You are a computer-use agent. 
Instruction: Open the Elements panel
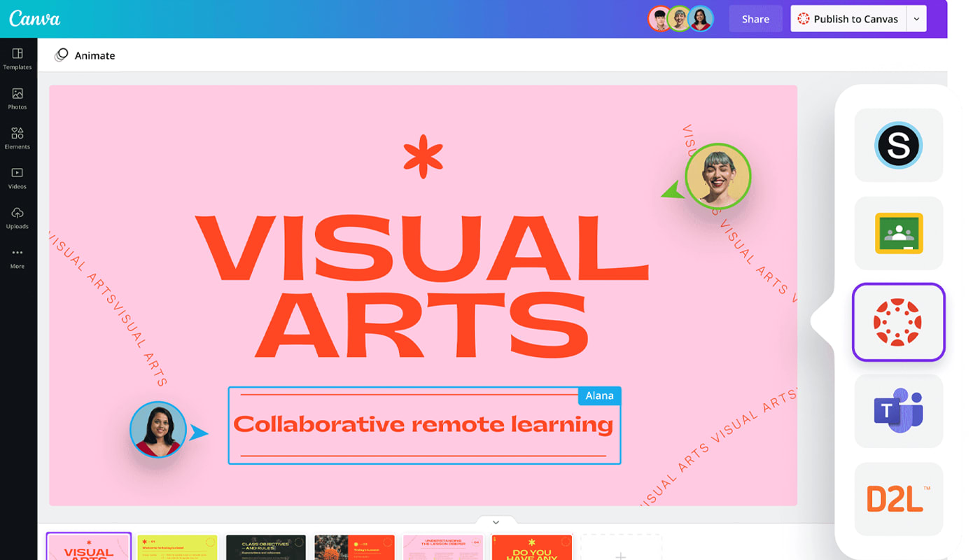(17, 138)
